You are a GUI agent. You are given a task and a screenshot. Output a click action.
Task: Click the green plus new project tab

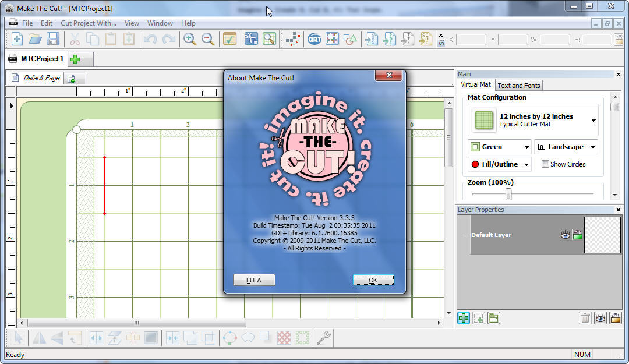(75, 59)
